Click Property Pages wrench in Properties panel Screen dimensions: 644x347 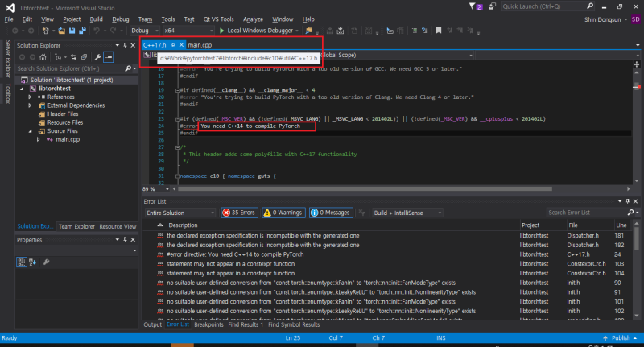(x=47, y=262)
